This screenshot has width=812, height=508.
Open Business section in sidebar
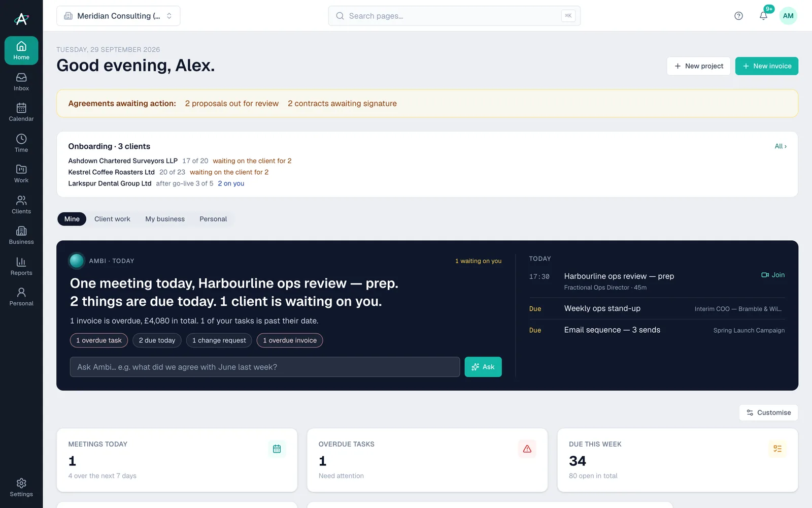[21, 235]
